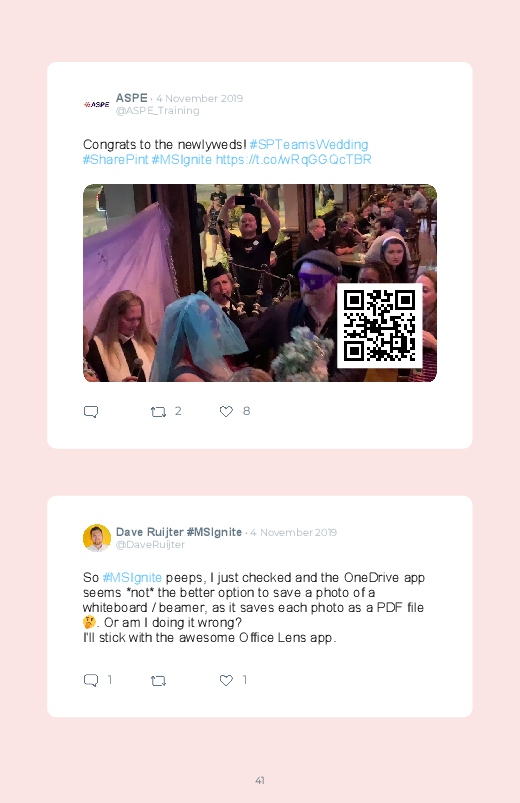Viewport: 520px width, 803px height.
Task: Click the @ASPE_Training handle
Action: [158, 111]
